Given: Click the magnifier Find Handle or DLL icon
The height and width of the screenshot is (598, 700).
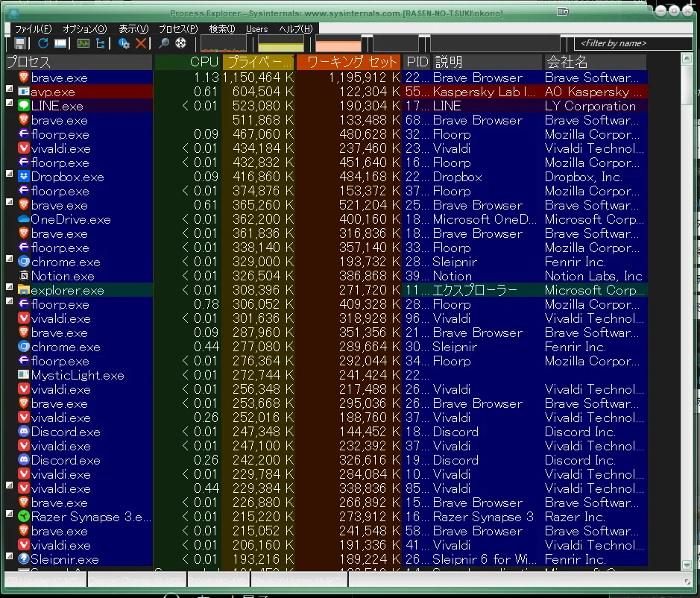Looking at the screenshot, I should coord(164,43).
